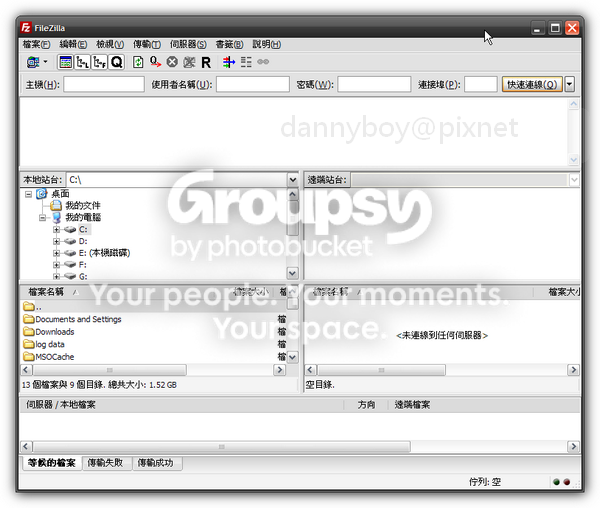The image size is (600, 508).
Task: Open Site Manager dropdown arrow
Action: 46,62
